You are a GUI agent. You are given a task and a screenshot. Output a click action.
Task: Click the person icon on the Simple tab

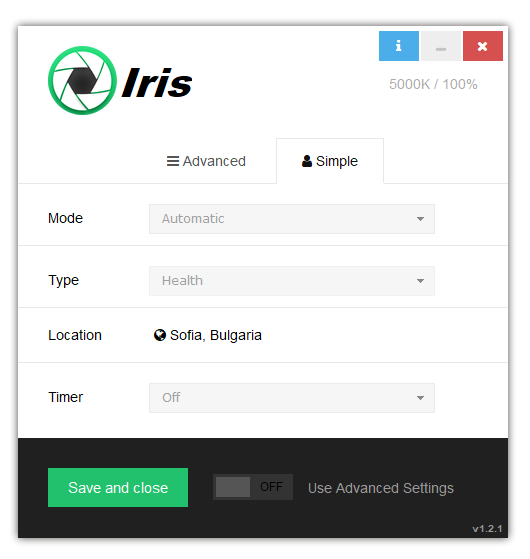307,161
